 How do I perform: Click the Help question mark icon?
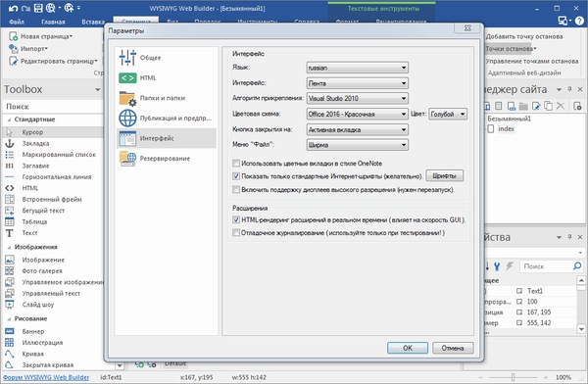(579, 21)
